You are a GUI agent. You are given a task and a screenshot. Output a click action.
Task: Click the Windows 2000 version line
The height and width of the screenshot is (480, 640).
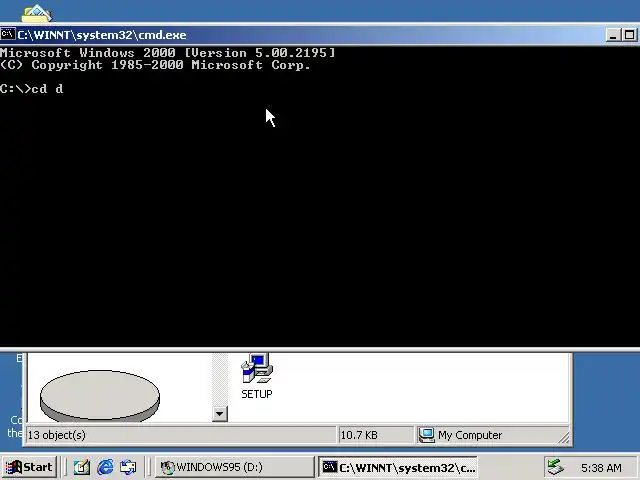click(x=167, y=53)
